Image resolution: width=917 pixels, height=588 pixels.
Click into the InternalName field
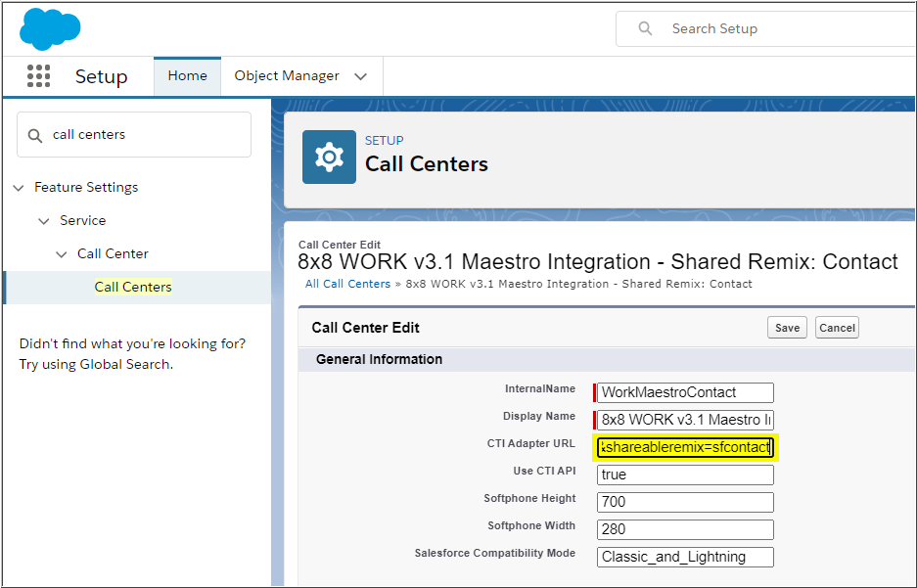tap(685, 392)
